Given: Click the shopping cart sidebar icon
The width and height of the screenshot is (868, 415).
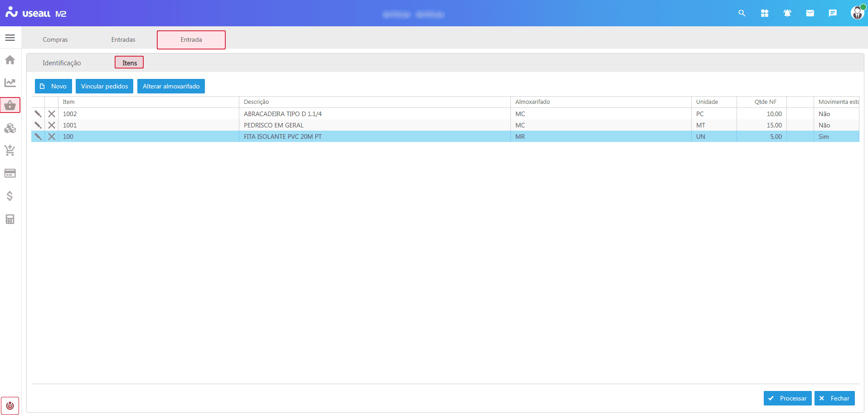Looking at the screenshot, I should [10, 151].
